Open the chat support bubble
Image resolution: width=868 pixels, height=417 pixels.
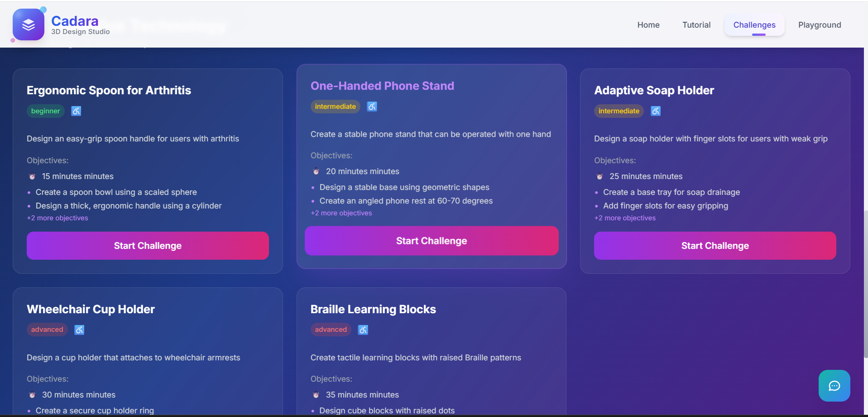[834, 386]
